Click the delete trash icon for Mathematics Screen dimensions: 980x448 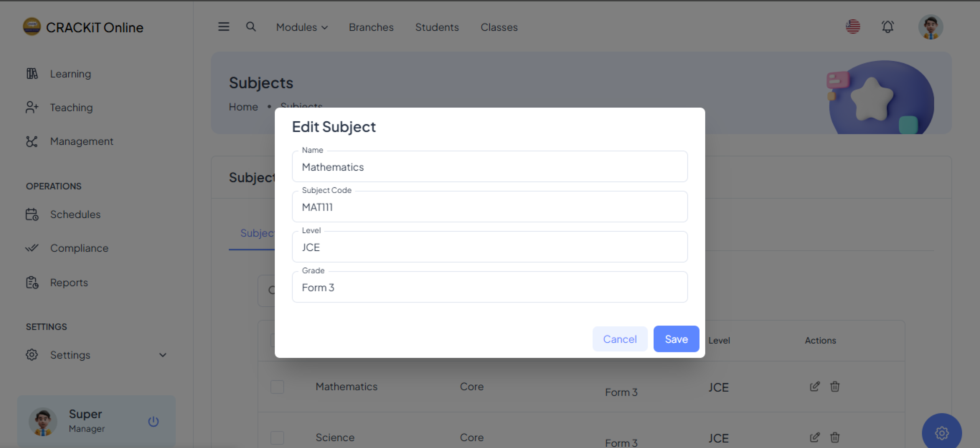tap(835, 387)
